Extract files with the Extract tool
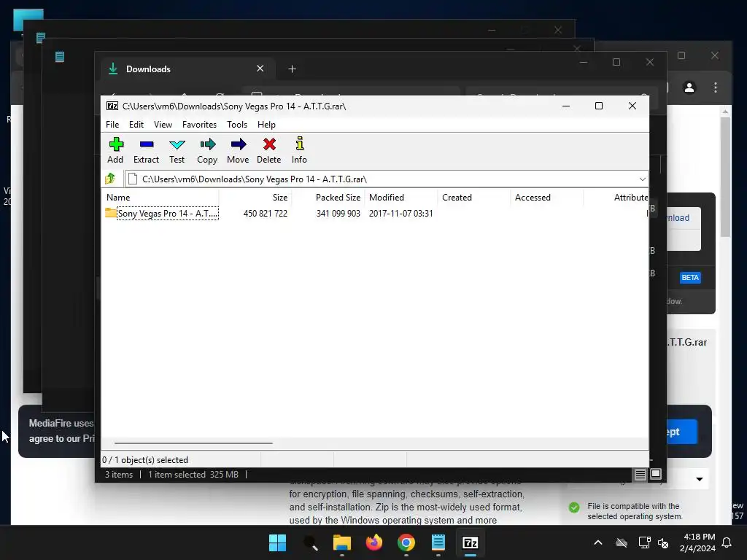The image size is (747, 560). (146, 150)
